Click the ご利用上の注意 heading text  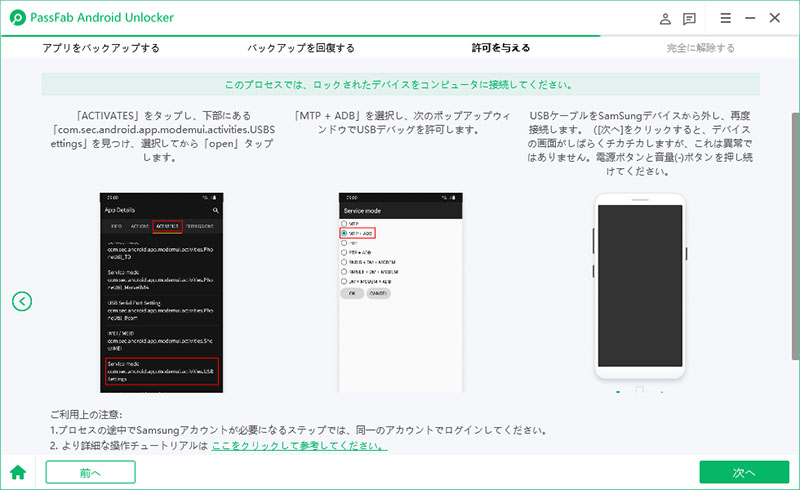[x=86, y=415]
